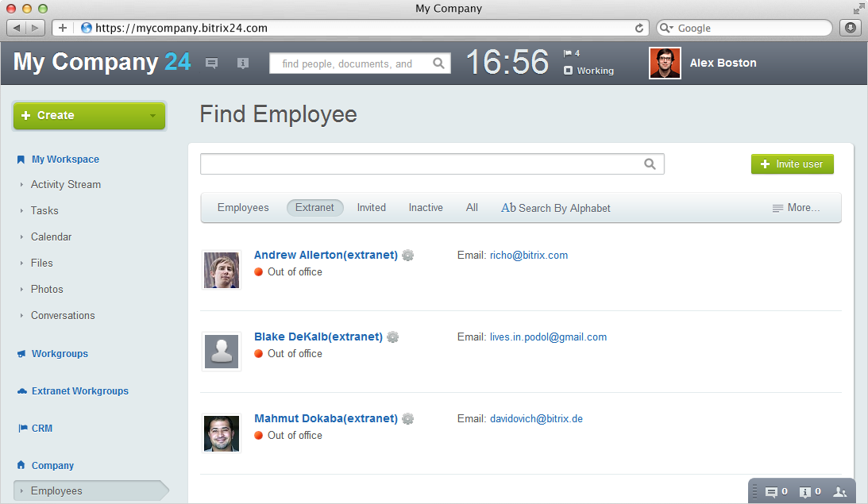Show the Employees filter tab
The image size is (868, 504).
(243, 207)
